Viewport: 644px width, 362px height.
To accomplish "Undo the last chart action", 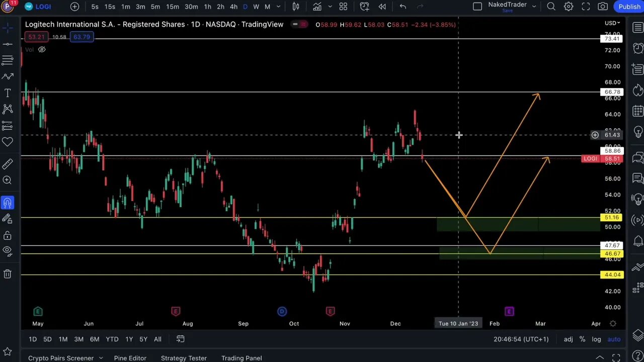I will coord(403,7).
